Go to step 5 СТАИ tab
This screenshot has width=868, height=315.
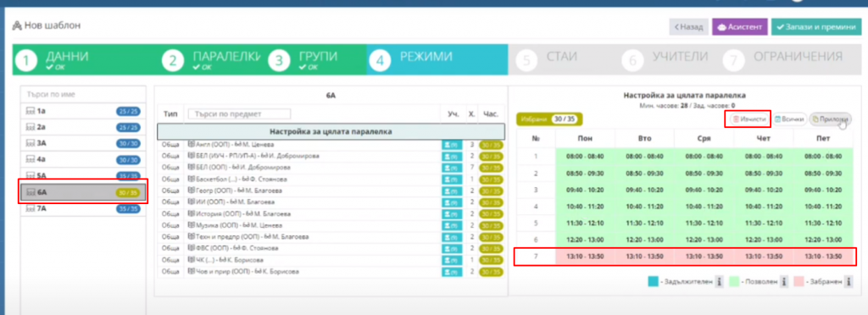click(561, 59)
